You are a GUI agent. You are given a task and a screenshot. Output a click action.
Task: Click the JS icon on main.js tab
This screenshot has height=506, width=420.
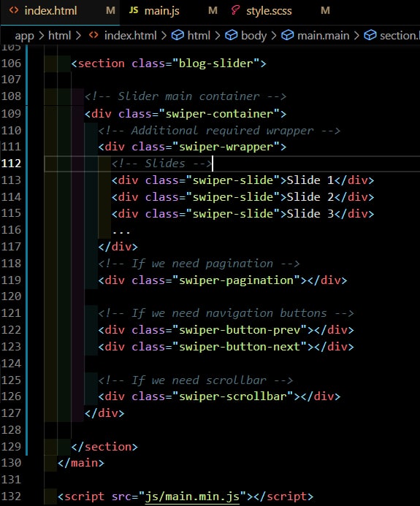click(x=134, y=10)
